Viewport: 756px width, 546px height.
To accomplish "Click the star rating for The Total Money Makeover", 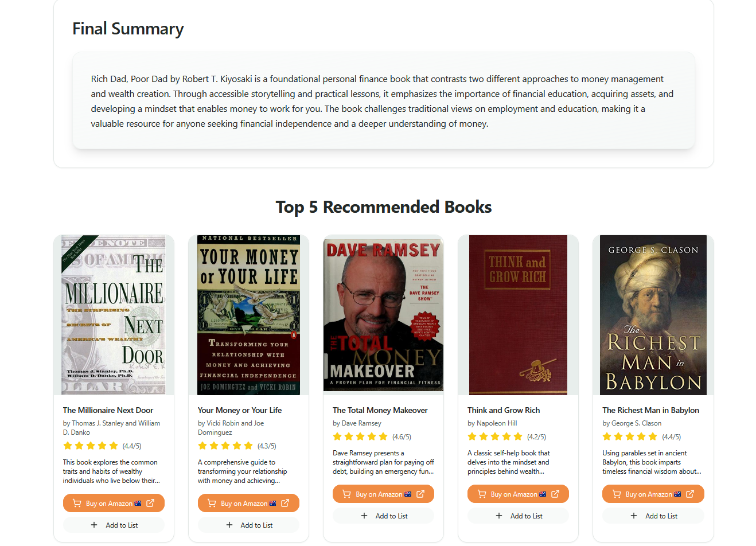I will [x=360, y=437].
